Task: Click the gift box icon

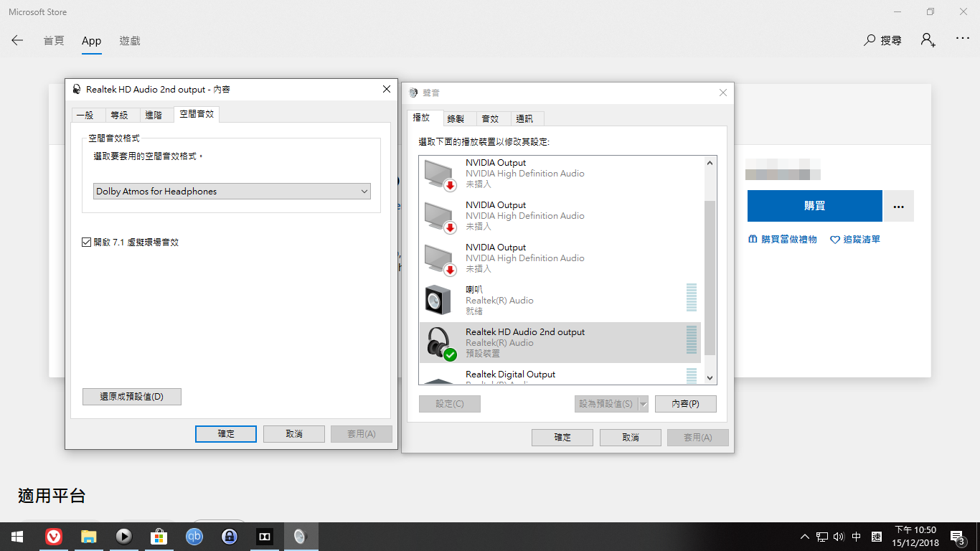Action: tap(753, 239)
